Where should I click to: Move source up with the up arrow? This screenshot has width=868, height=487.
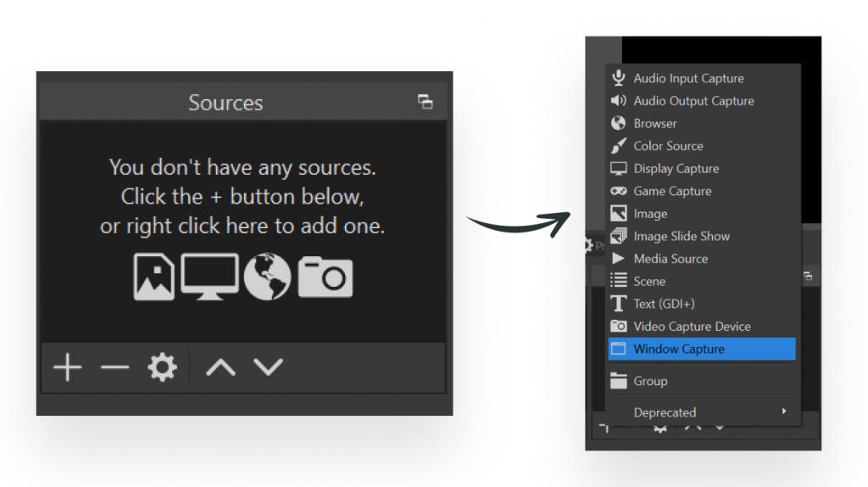coord(221,367)
